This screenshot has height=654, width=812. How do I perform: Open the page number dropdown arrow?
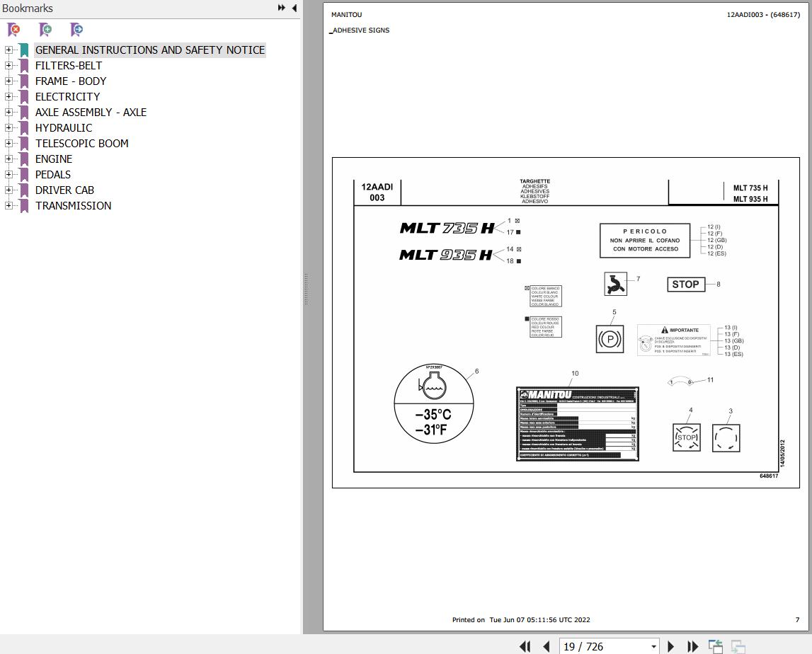coord(653,647)
